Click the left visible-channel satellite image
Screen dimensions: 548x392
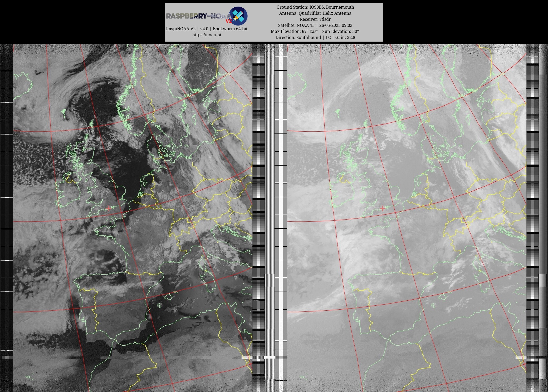point(133,218)
